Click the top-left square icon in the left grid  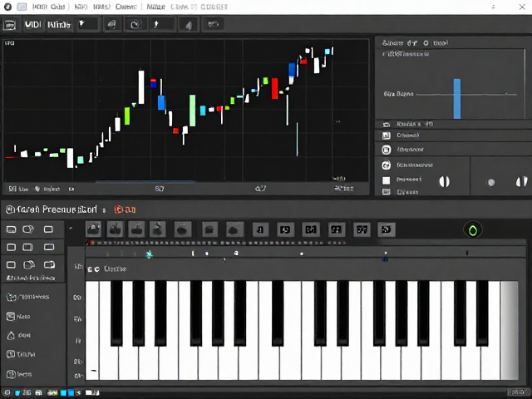pyautogui.click(x=11, y=229)
